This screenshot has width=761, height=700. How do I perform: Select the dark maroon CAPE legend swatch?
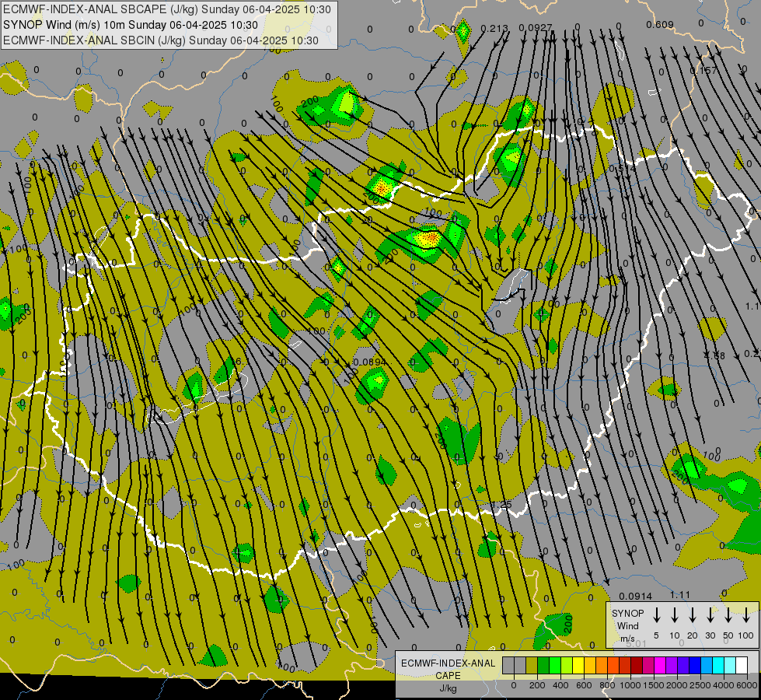pos(637,665)
